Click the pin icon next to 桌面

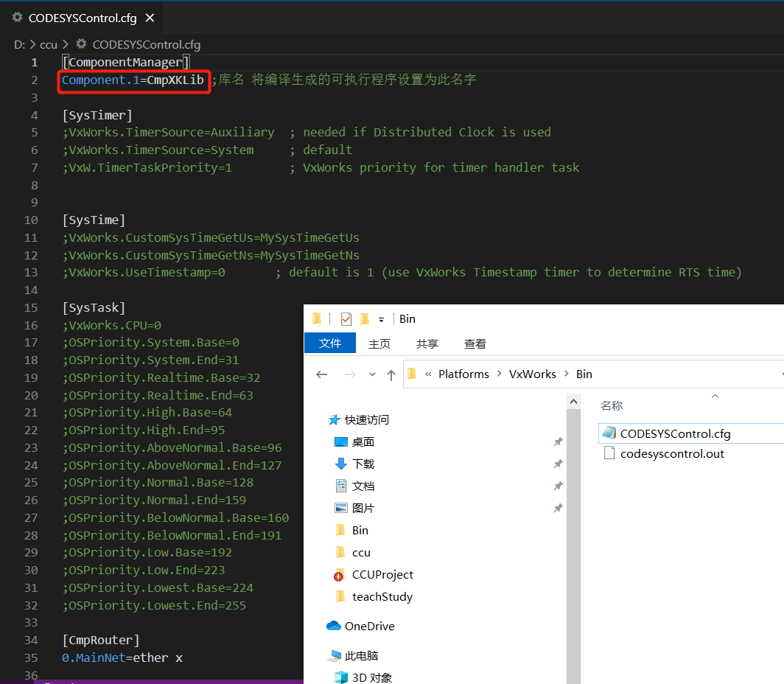click(x=558, y=442)
